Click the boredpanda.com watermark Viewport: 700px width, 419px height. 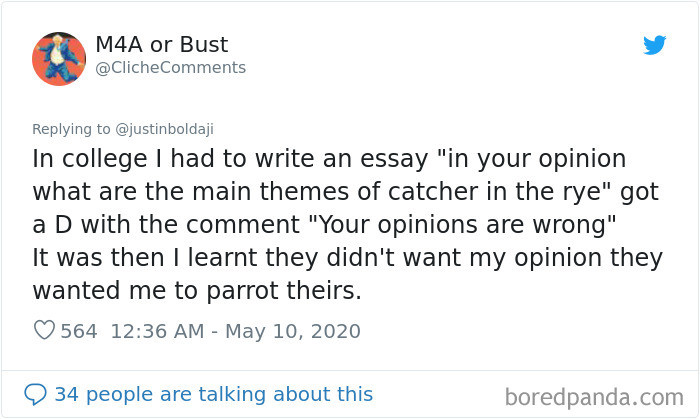tap(596, 394)
